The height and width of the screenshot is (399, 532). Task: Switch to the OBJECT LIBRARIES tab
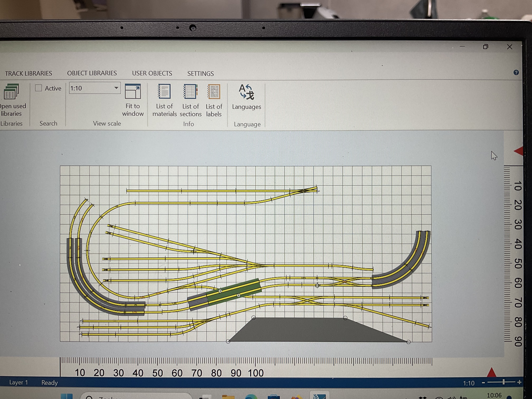[92, 73]
